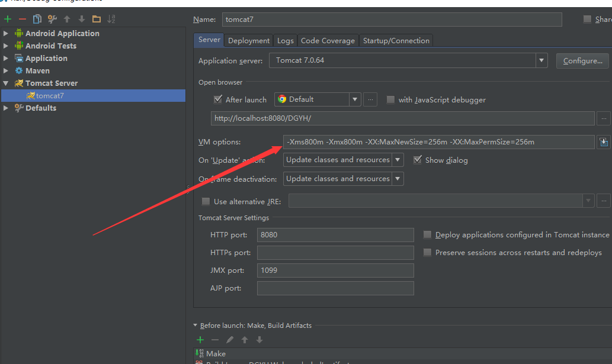Open the Startup/Connection tab
Viewport: 612px width, 364px height.
[396, 40]
